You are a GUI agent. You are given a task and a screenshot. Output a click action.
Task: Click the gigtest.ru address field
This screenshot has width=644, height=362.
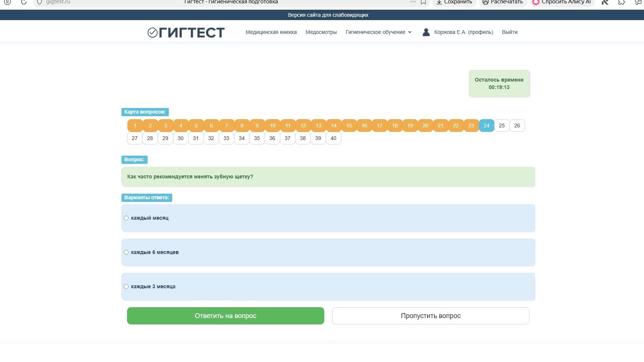(x=58, y=2)
